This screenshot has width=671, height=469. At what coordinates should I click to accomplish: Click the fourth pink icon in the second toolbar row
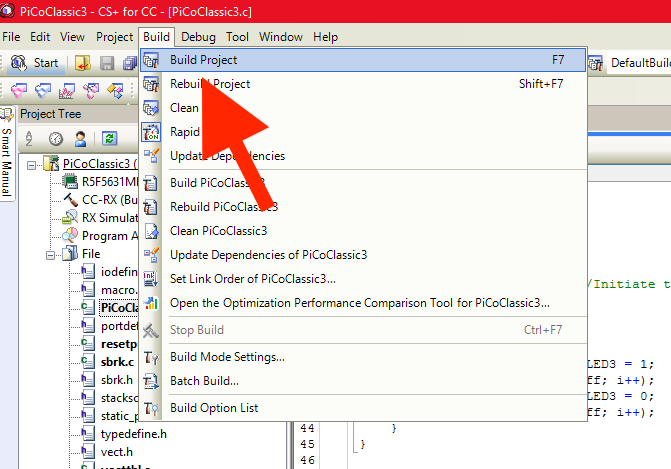click(x=91, y=90)
